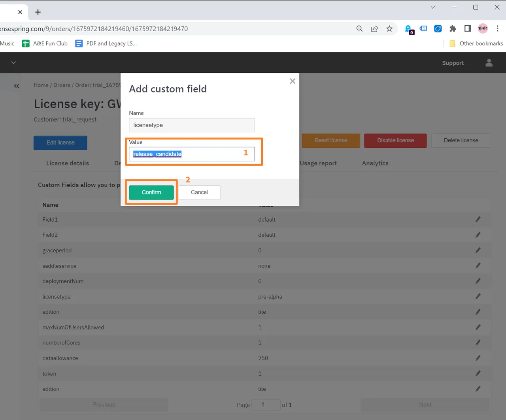Open the side panel icon in the toolbar
Image resolution: width=506 pixels, height=420 pixels.
pyautogui.click(x=467, y=28)
